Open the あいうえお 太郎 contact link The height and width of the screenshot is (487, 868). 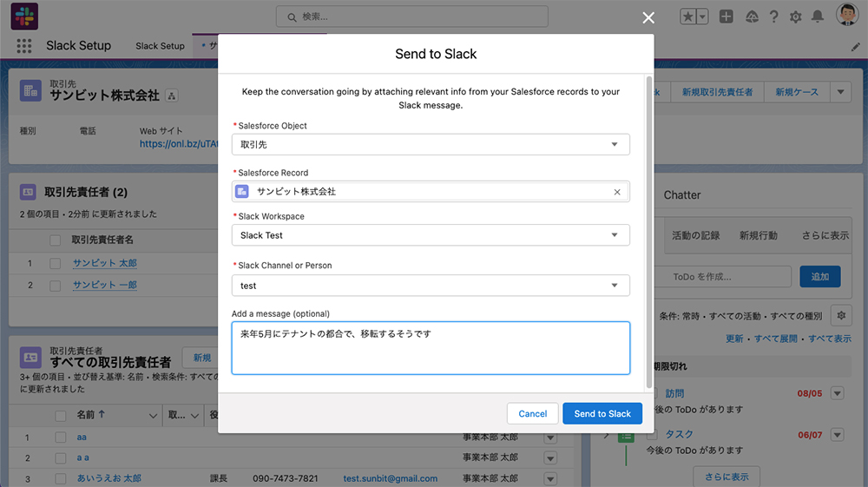click(x=109, y=478)
